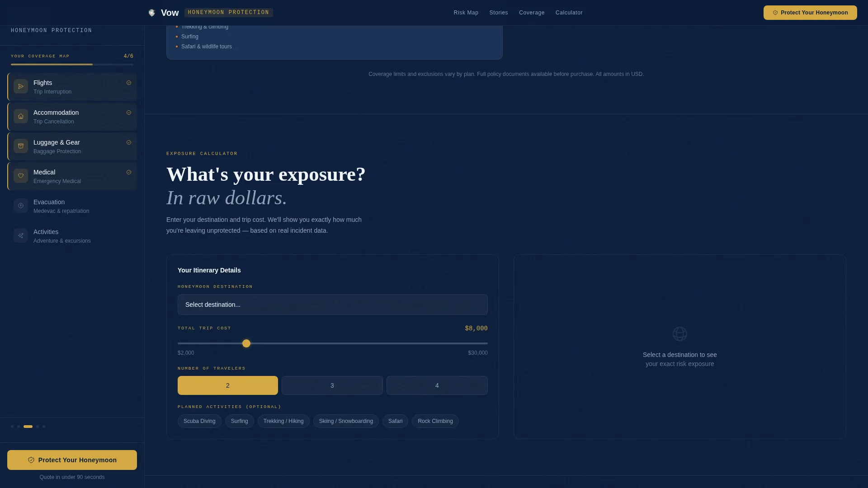Open Calculator in top navigation
This screenshot has height=488, width=868.
[x=569, y=13]
